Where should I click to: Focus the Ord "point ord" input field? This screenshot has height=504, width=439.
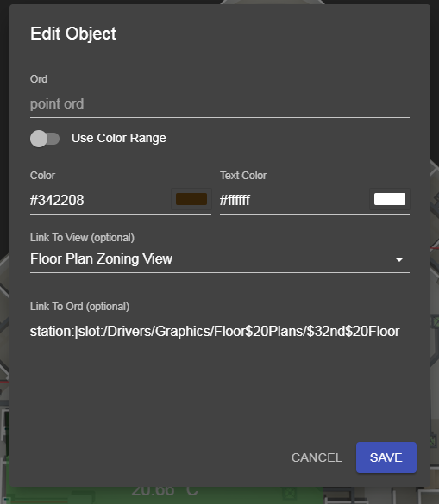(x=220, y=104)
